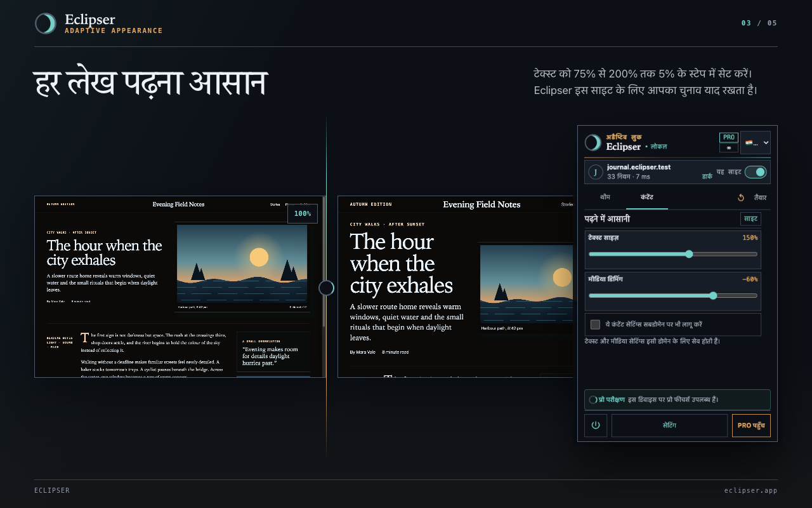Click the लोकल status label

coord(658,147)
